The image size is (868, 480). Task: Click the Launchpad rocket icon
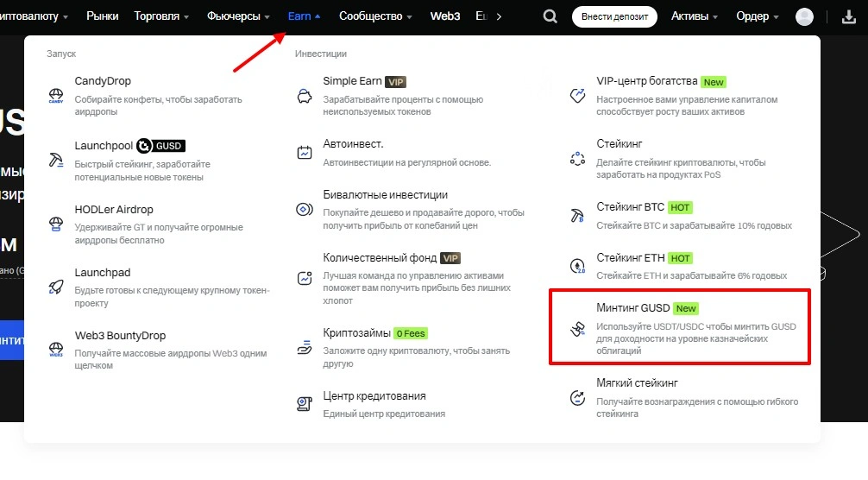(x=56, y=287)
